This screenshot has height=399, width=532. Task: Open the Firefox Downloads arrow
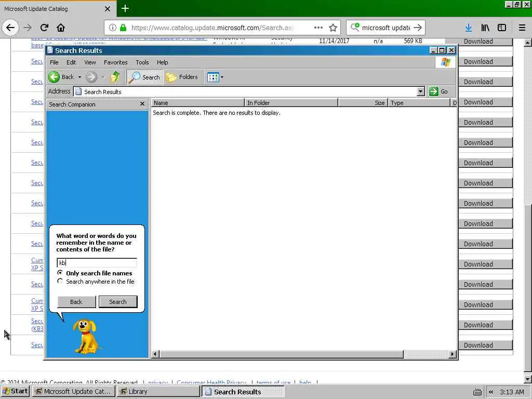(469, 28)
